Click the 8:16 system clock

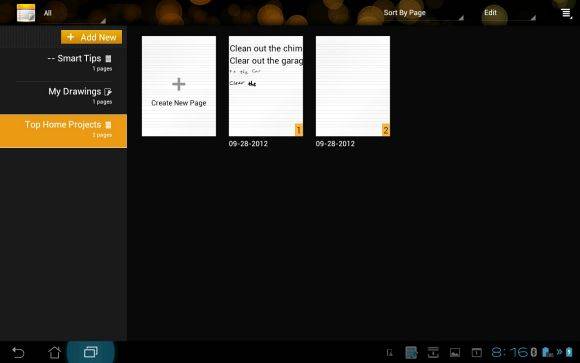[510, 352]
